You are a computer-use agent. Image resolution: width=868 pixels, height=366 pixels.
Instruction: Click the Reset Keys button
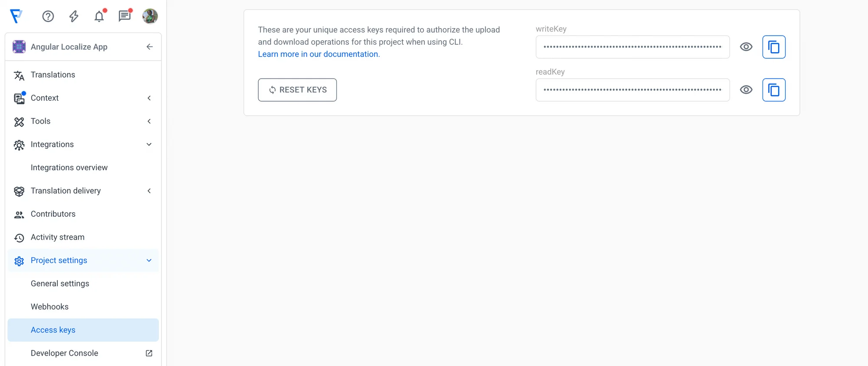click(x=297, y=90)
